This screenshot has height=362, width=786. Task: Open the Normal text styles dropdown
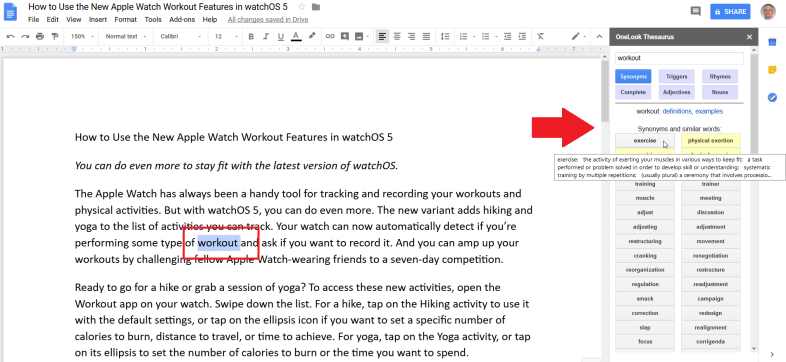click(x=126, y=36)
